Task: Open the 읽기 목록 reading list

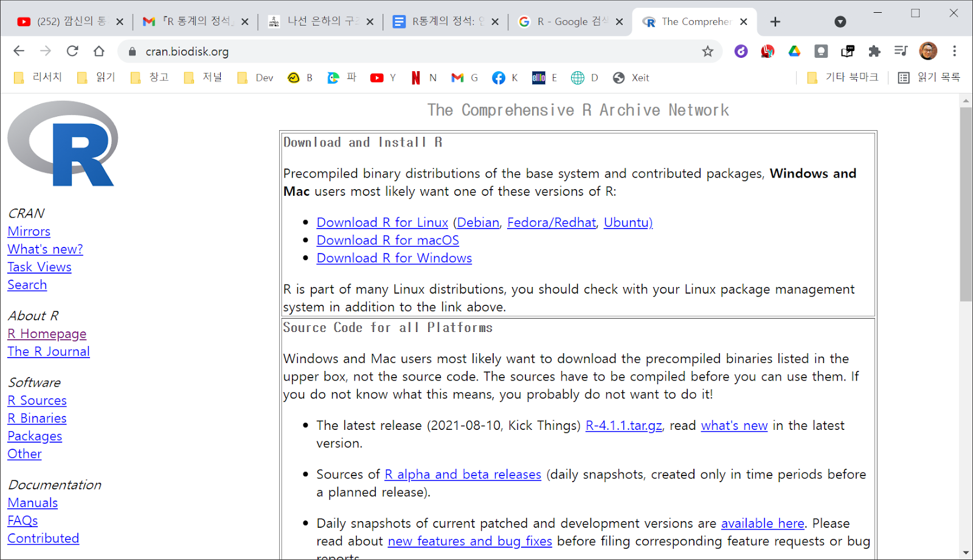Action: pos(929,77)
